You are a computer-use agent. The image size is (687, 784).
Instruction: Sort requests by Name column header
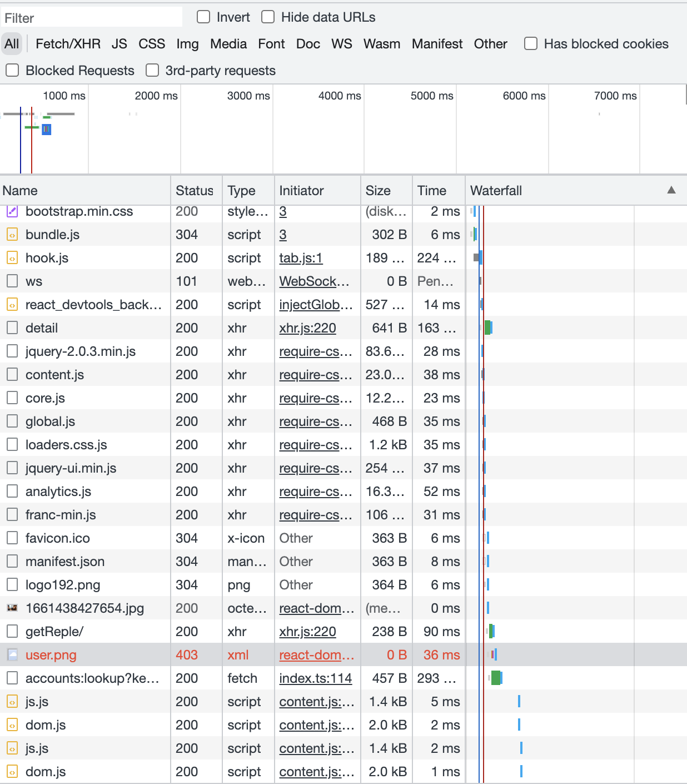point(85,191)
